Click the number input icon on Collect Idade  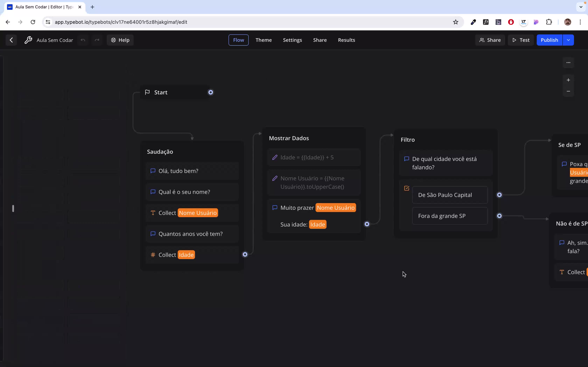(153, 255)
